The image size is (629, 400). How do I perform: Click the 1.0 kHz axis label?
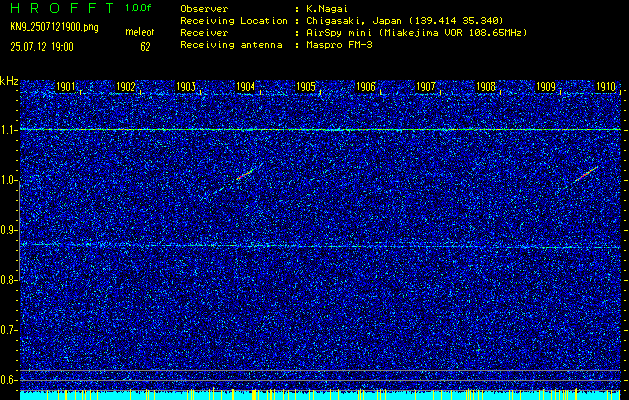coord(7,181)
